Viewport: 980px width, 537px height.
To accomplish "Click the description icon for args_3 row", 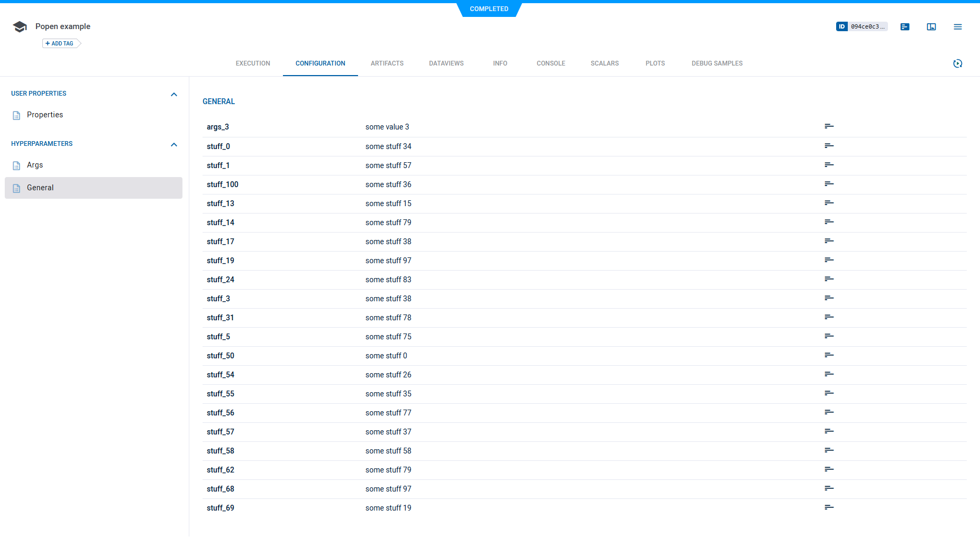I will point(829,126).
